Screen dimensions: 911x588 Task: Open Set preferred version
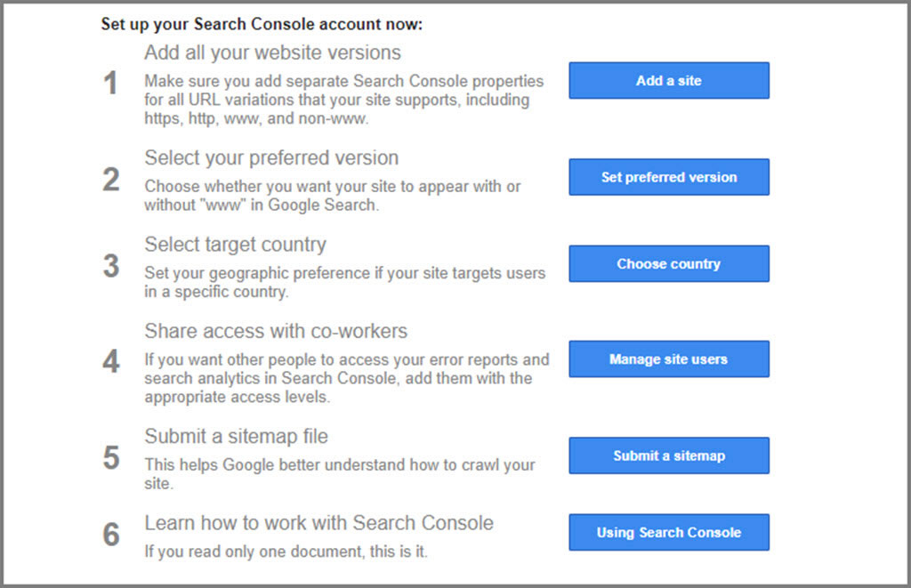click(x=669, y=177)
